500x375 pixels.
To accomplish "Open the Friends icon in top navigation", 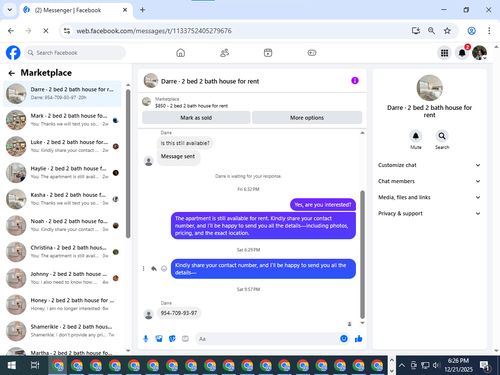I will coord(224,53).
